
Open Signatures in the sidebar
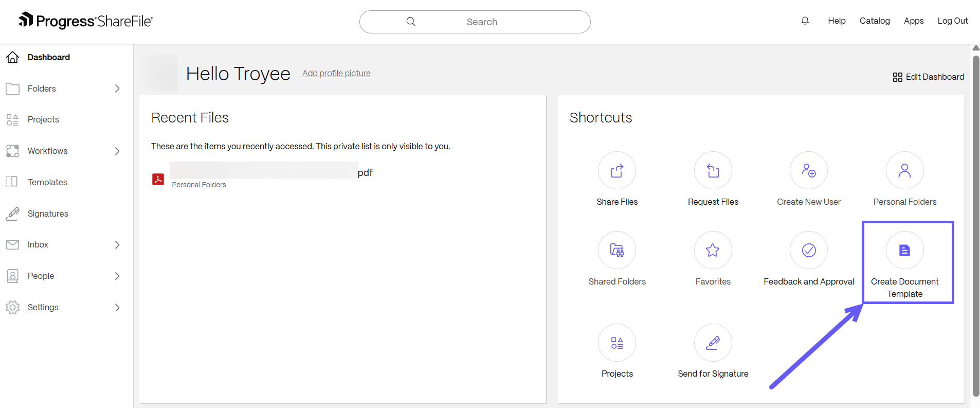(48, 214)
